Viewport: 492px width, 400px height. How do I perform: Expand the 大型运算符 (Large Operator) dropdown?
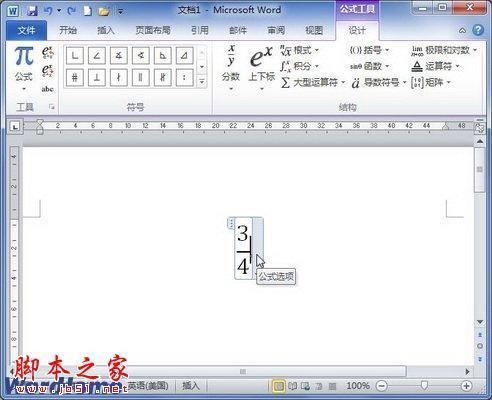point(312,82)
